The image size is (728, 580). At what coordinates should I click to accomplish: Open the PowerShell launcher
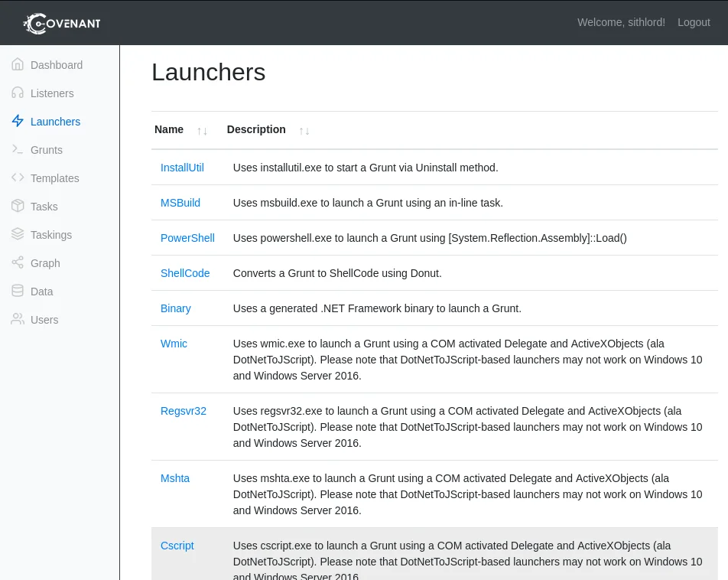tap(187, 238)
